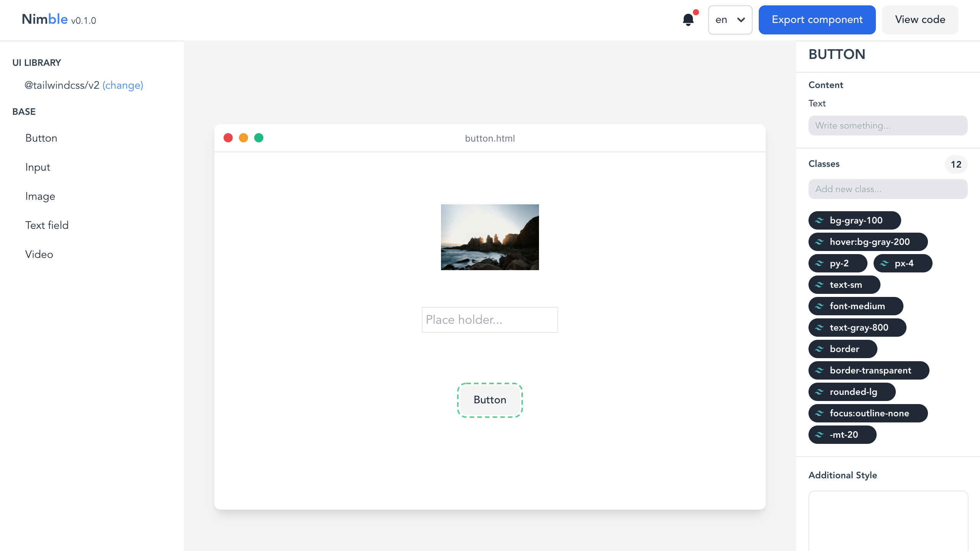
Task: Open the en language dropdown
Action: 730,20
